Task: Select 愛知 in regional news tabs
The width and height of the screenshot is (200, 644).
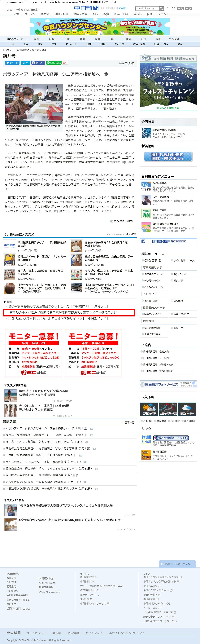Action: (x=37, y=39)
